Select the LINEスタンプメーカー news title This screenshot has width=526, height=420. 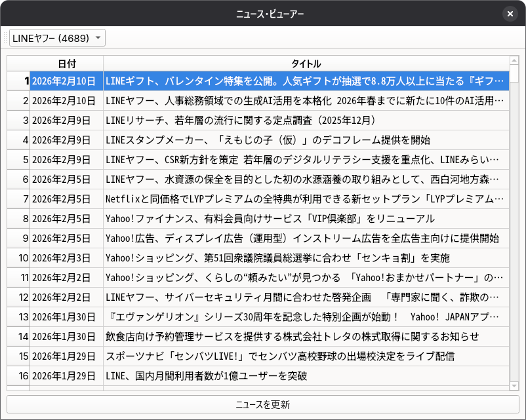tap(306, 140)
